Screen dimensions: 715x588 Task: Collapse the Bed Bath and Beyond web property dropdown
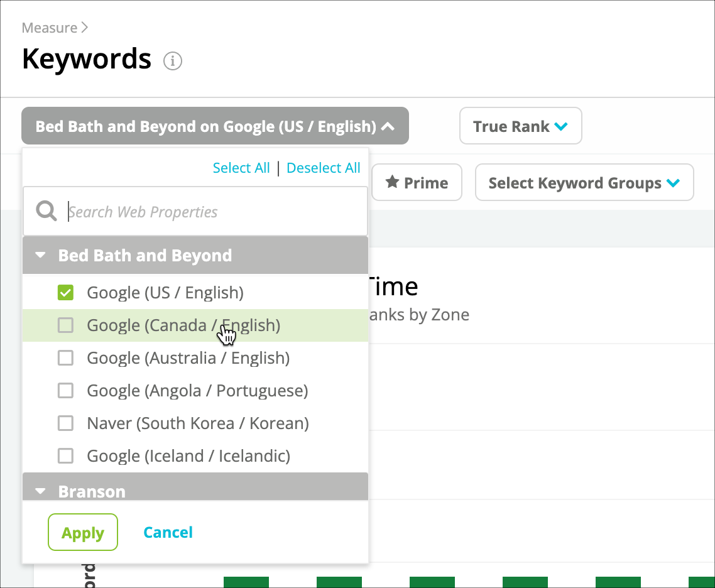(216, 126)
